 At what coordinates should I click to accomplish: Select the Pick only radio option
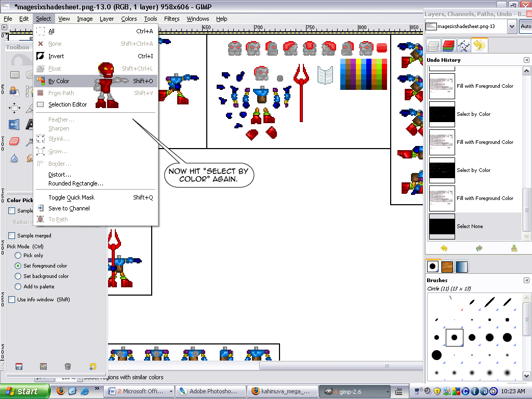coord(18,256)
